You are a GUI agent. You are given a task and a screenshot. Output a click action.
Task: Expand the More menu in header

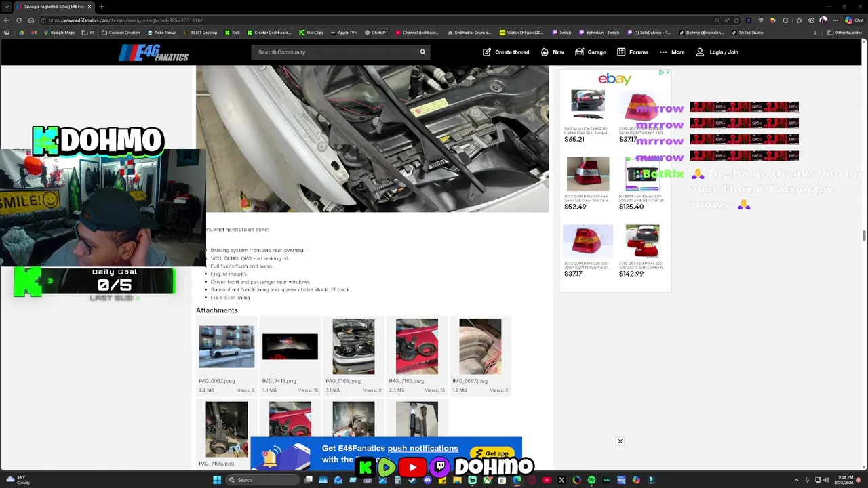(x=672, y=52)
